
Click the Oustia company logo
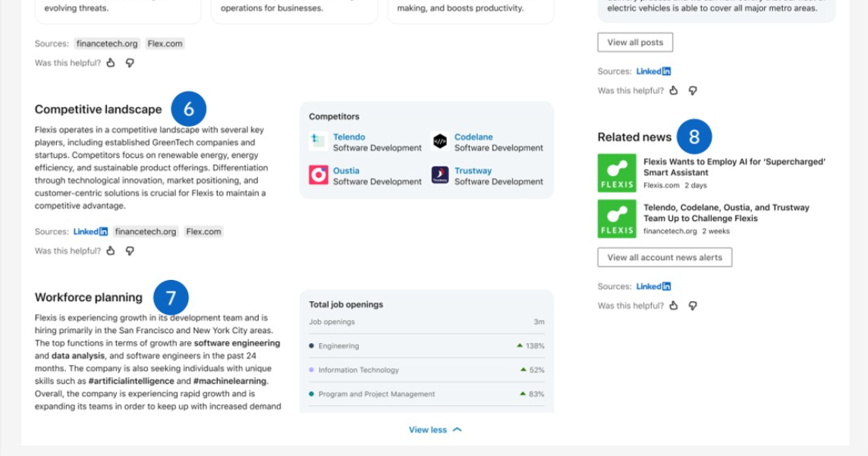pyautogui.click(x=319, y=175)
